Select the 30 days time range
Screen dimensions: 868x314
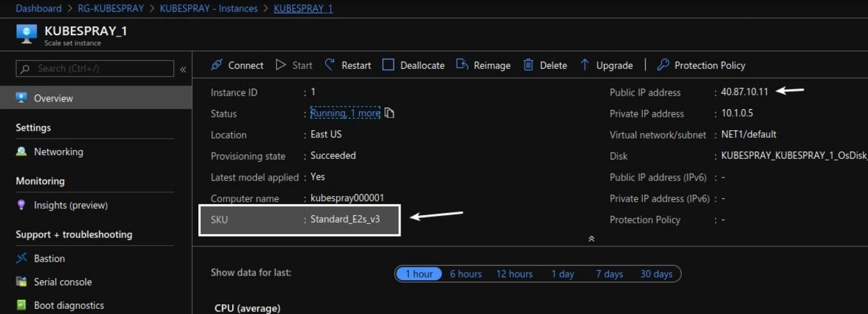click(656, 274)
